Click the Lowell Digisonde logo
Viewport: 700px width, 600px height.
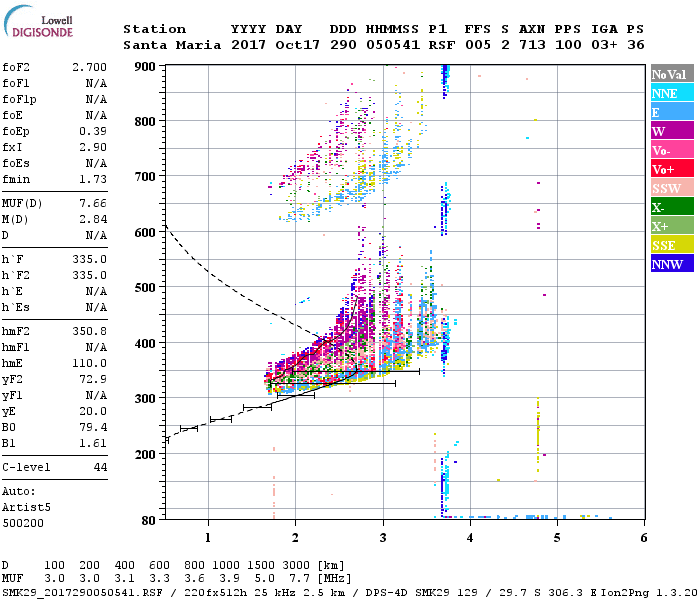pos(38,21)
